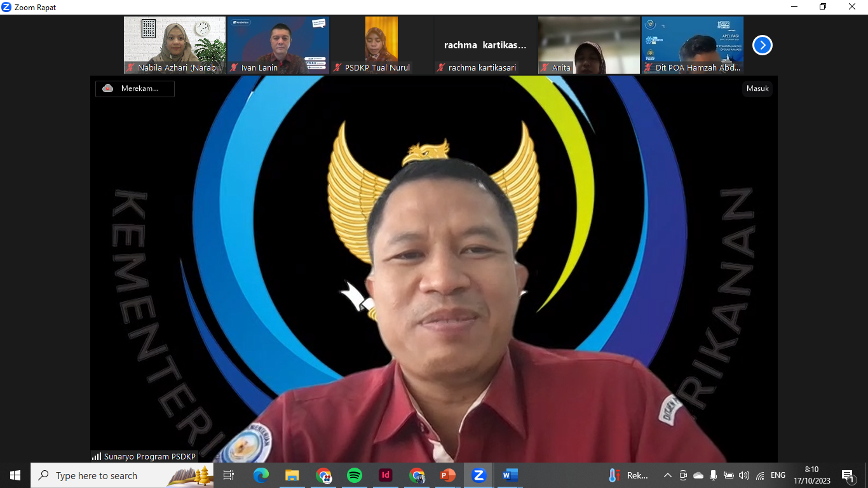Click the Masuk button
The image size is (868, 488).
757,88
